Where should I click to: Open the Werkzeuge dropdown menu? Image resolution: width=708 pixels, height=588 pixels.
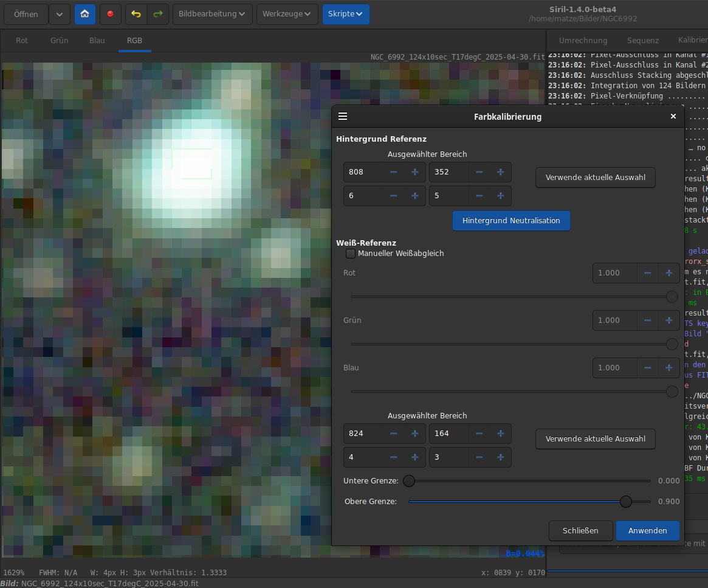[287, 14]
